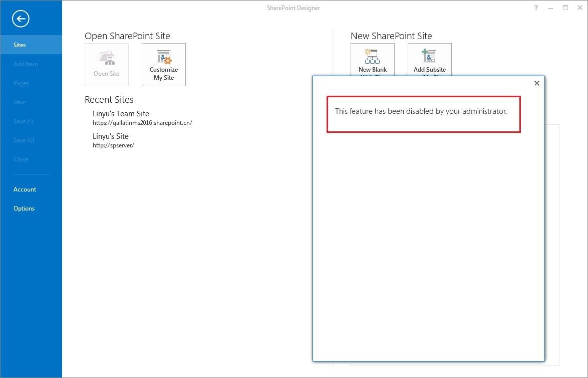Click the Customize My Site button
The width and height of the screenshot is (588, 378).
coord(163,65)
